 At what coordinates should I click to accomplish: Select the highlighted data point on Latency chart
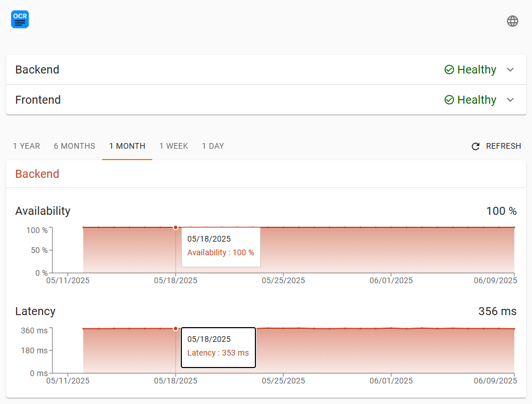pos(176,328)
